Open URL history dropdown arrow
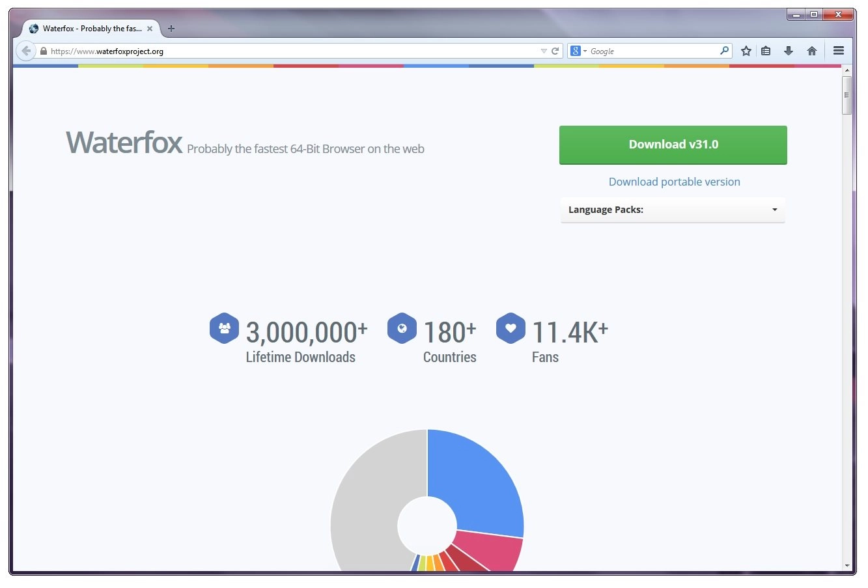The image size is (868, 588). (x=544, y=51)
